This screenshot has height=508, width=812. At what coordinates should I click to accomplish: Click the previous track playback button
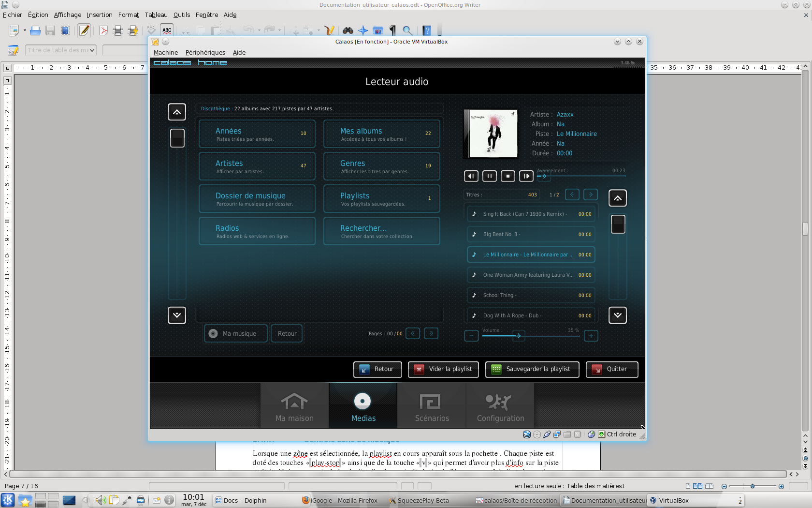click(471, 176)
